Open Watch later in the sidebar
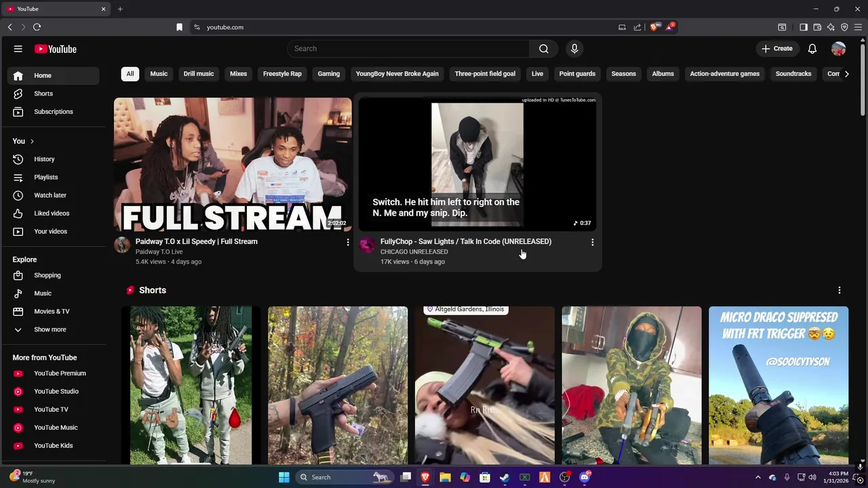 [x=54, y=195]
